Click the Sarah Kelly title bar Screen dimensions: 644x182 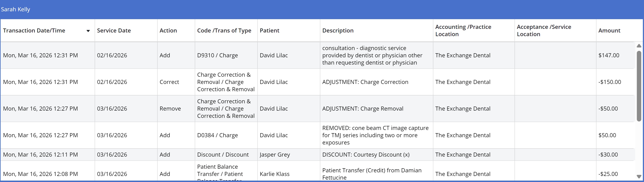click(x=16, y=9)
